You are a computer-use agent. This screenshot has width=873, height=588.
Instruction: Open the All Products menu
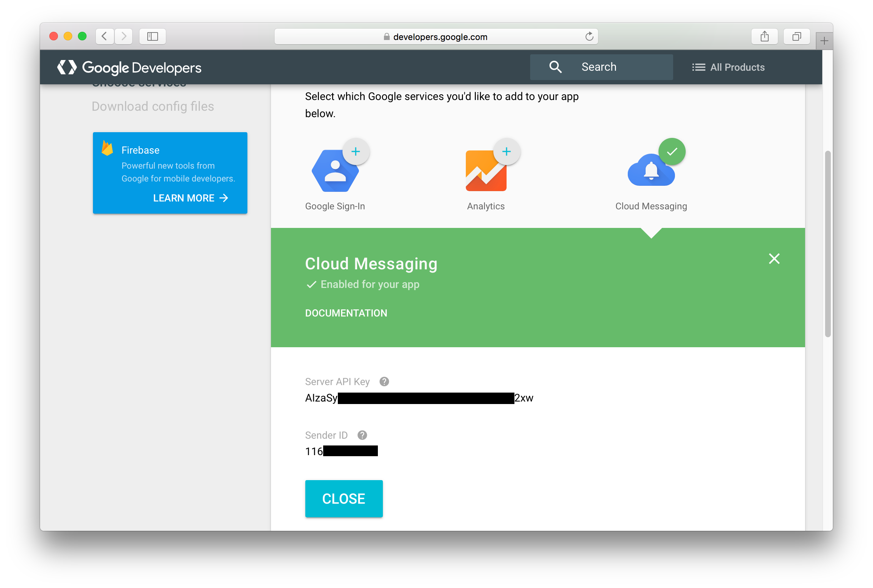pyautogui.click(x=728, y=67)
